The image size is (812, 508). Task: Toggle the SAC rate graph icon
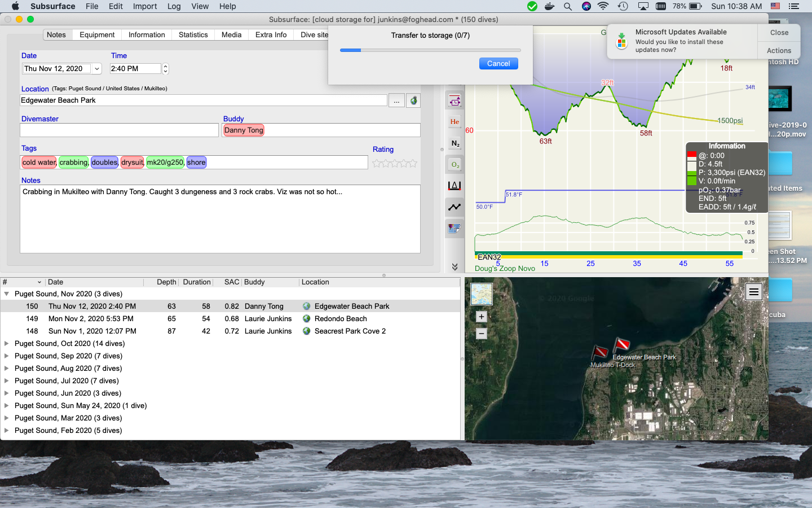coord(454,207)
